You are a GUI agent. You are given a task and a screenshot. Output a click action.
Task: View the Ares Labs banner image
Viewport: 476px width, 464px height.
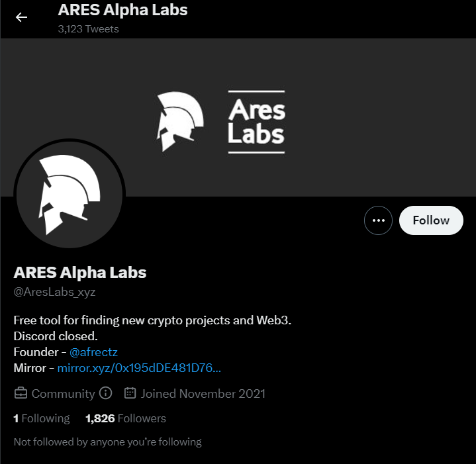[238, 117]
